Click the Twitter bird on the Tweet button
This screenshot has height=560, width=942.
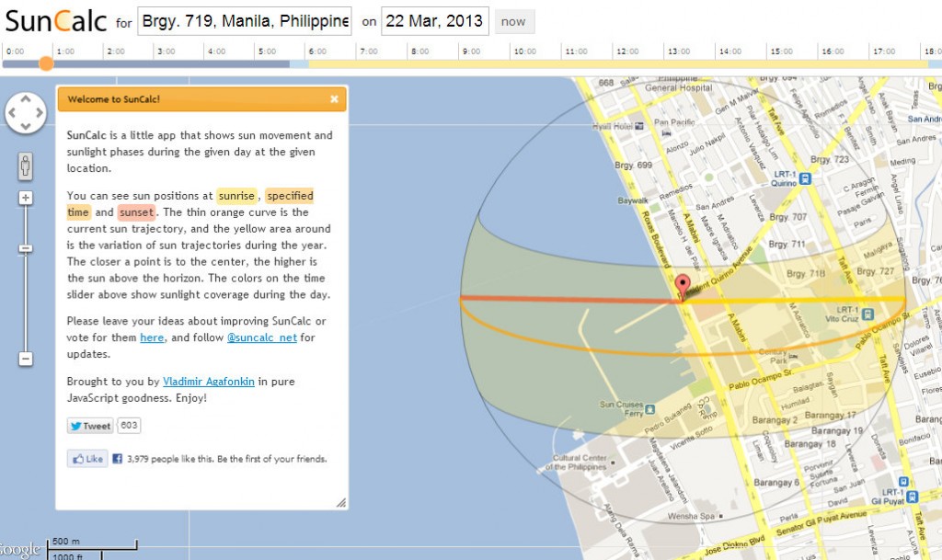[x=75, y=425]
